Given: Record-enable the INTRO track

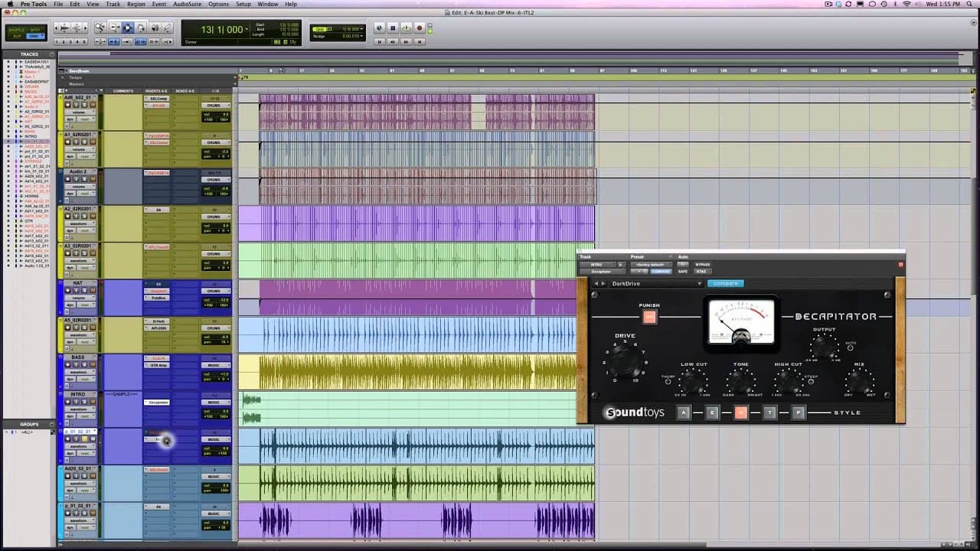Looking at the screenshot, I should [x=67, y=402].
